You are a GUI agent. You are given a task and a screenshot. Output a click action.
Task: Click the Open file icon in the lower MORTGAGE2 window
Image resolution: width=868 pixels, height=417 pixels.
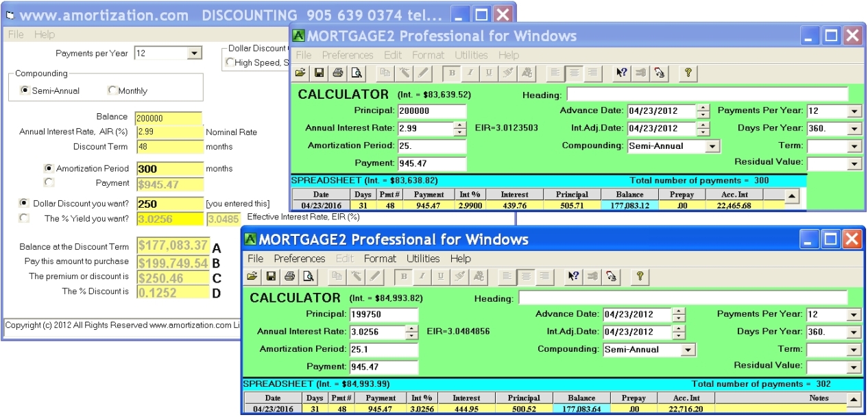(252, 276)
